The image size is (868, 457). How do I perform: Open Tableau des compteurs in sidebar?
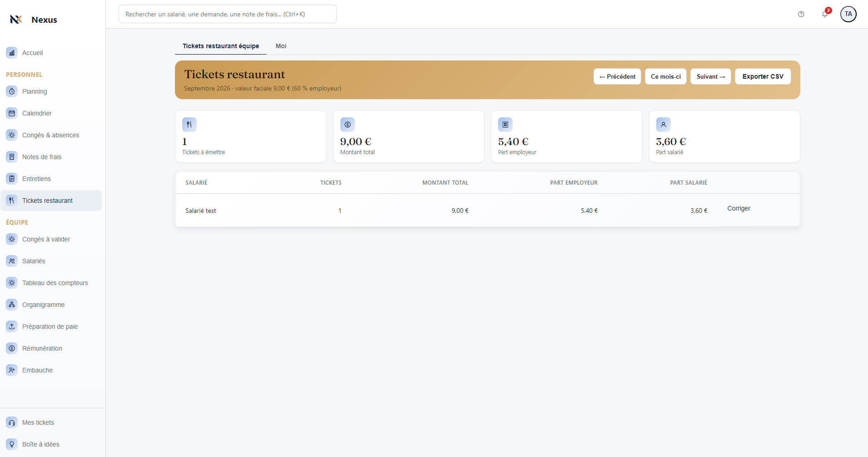(51, 283)
